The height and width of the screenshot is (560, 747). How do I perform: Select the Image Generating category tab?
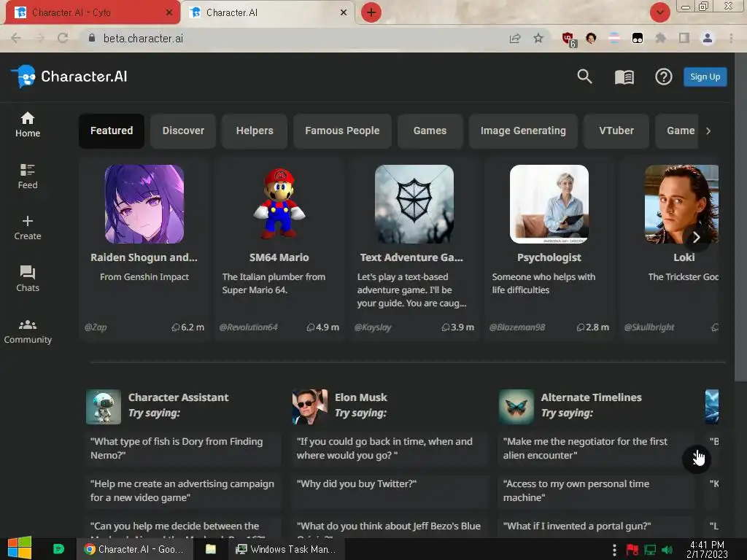tap(523, 131)
